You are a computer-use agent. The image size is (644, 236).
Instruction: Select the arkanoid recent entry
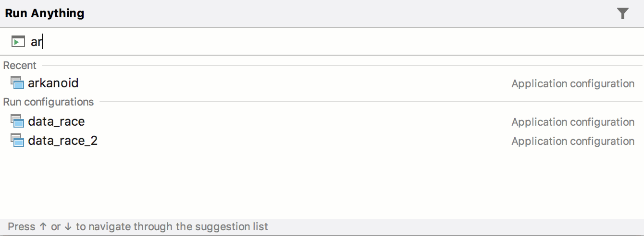322,83
